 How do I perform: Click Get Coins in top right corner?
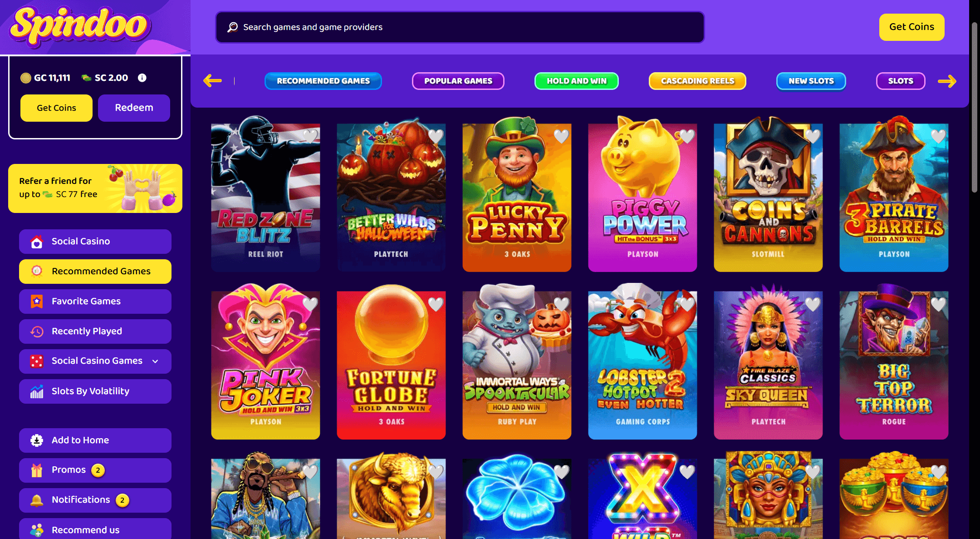(911, 27)
